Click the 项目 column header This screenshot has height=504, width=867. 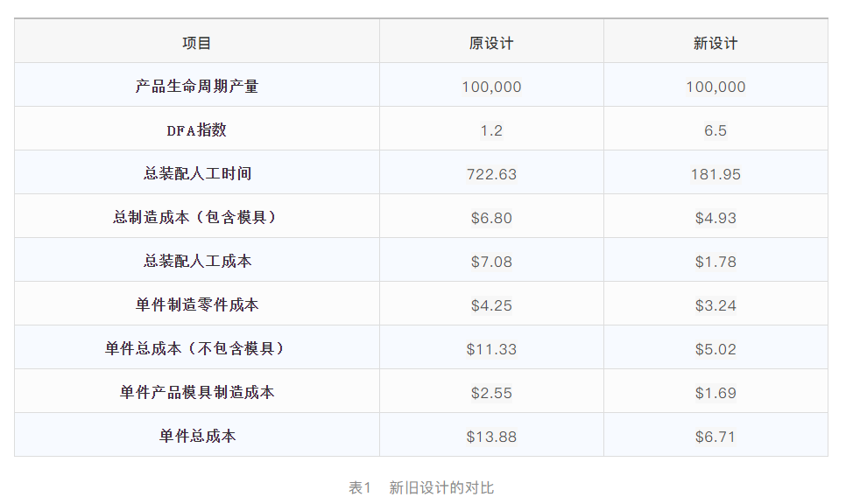pos(197,43)
